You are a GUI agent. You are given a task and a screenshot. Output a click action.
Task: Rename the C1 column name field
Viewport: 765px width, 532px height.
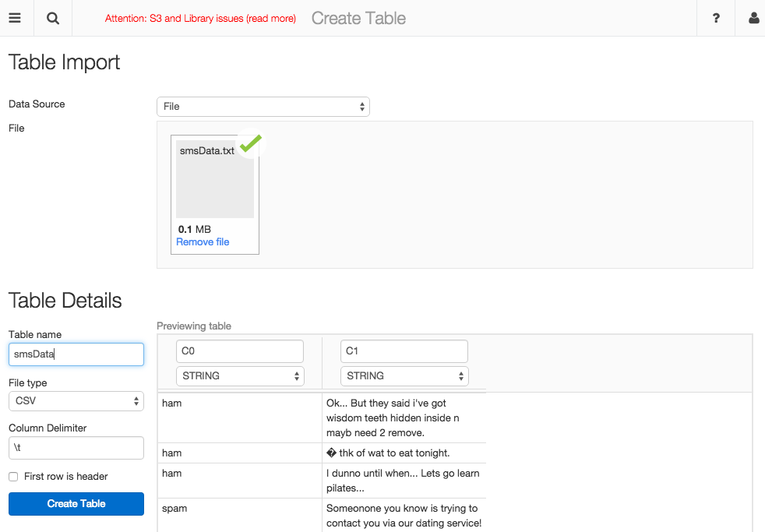[404, 351]
